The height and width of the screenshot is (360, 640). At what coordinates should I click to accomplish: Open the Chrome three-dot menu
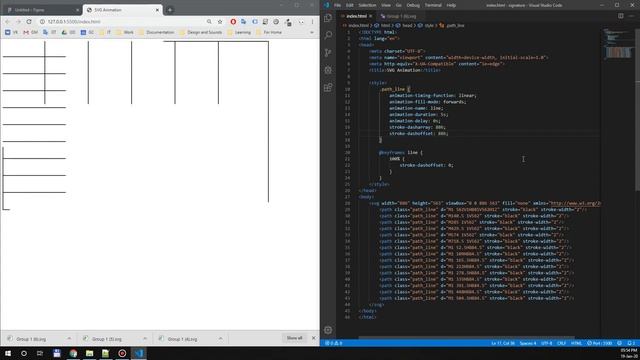[312, 22]
